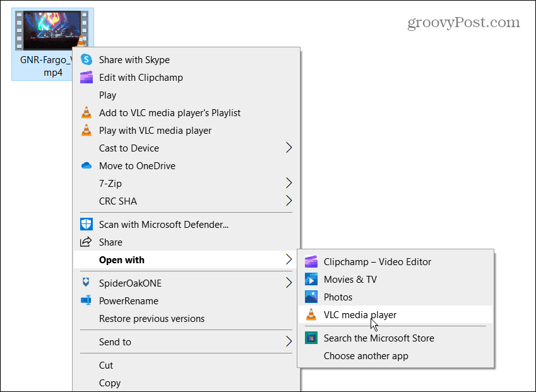The height and width of the screenshot is (392, 536).
Task: Choose Edit with Clipchamp
Action: 186,77
